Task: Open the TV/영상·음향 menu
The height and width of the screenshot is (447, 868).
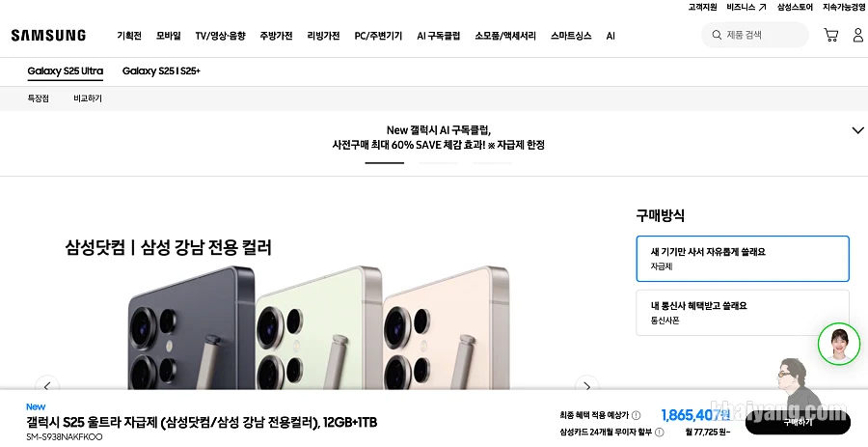Action: coord(220,36)
